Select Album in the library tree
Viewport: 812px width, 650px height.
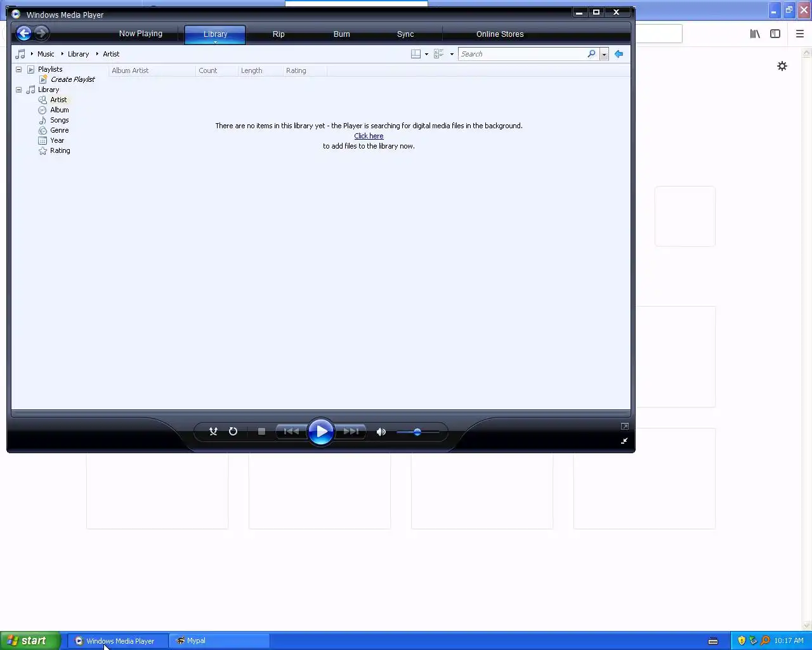pyautogui.click(x=60, y=110)
